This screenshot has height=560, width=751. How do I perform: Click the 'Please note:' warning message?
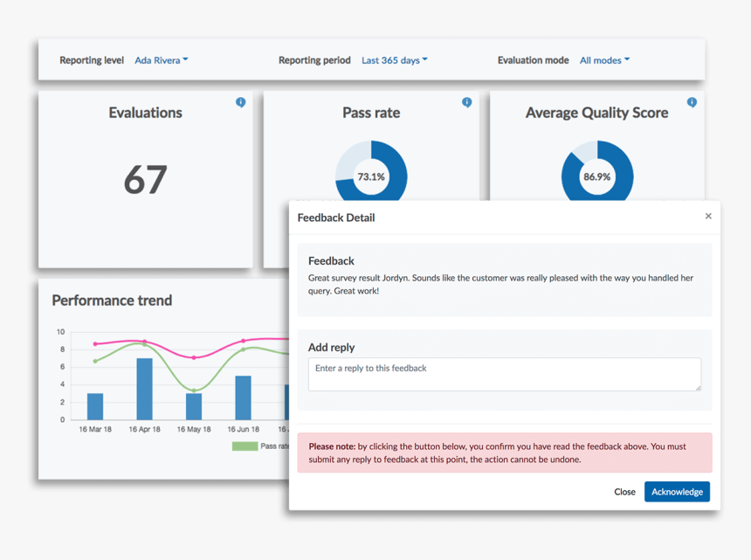click(x=505, y=453)
